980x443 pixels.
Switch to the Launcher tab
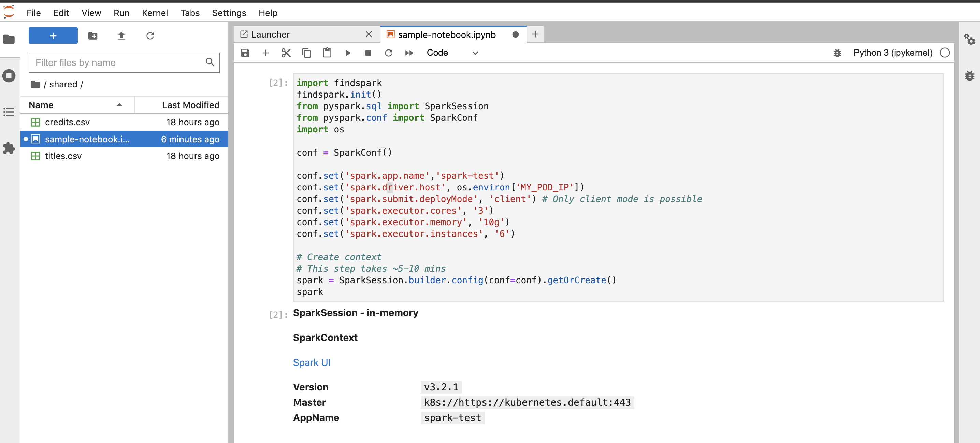(x=270, y=34)
